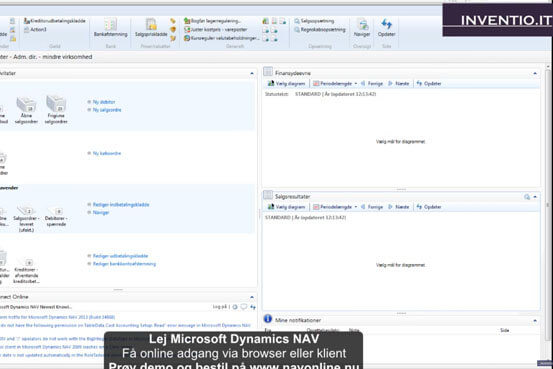Open the Dynamics NAV 2013 hotfix link

[58, 317]
